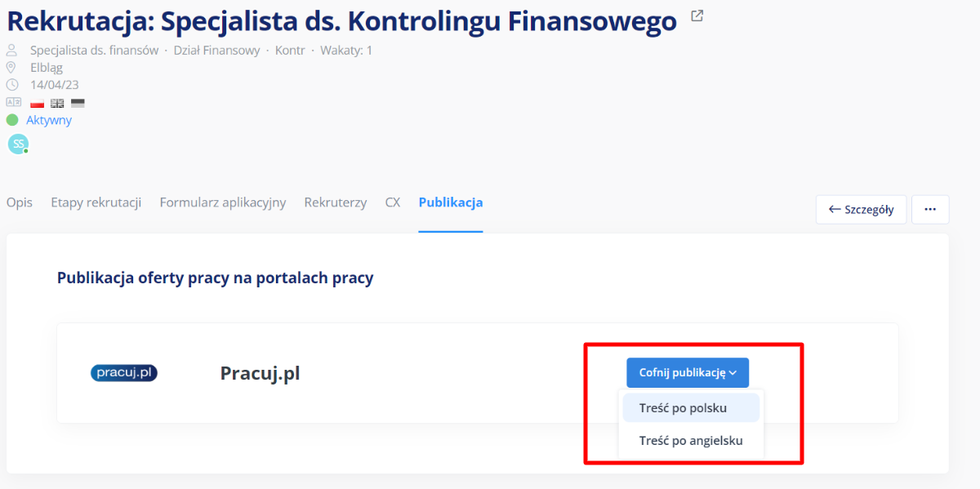Click the Pracuj.pl logo badge

click(x=123, y=372)
